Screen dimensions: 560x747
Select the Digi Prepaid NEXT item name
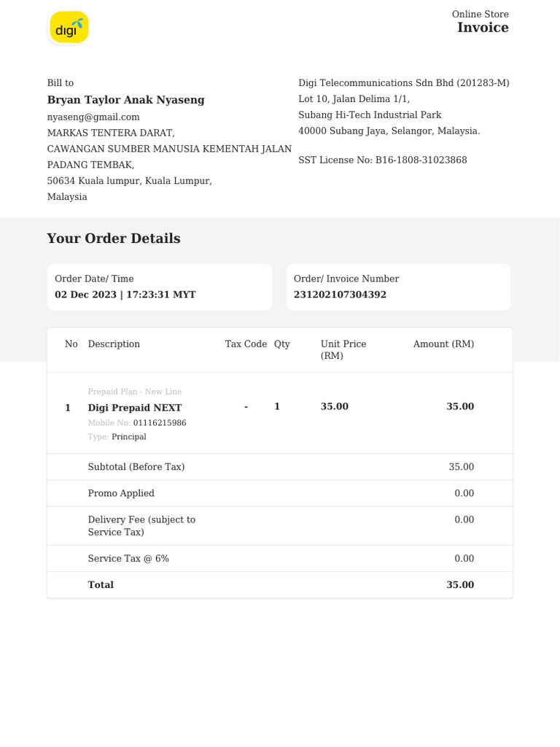coord(135,408)
